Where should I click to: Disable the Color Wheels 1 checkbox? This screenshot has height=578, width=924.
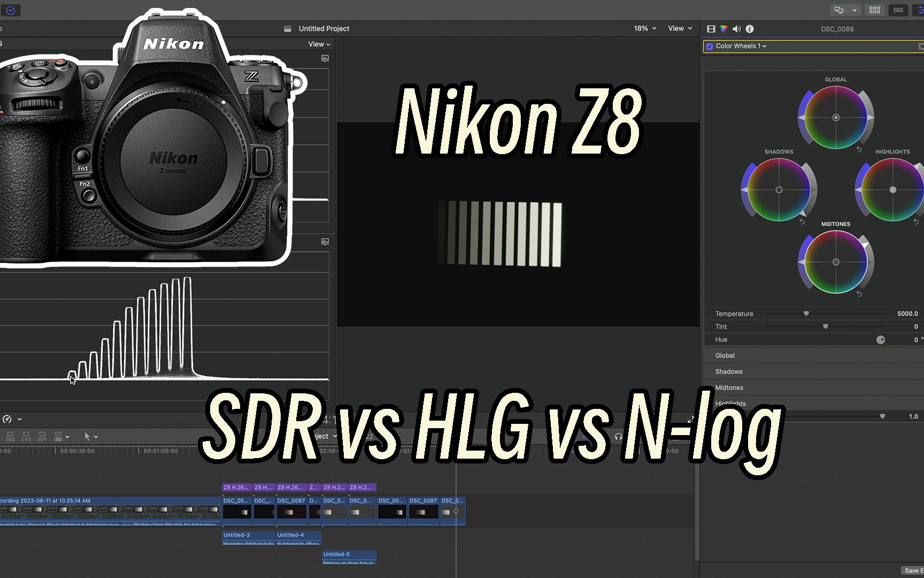(710, 46)
